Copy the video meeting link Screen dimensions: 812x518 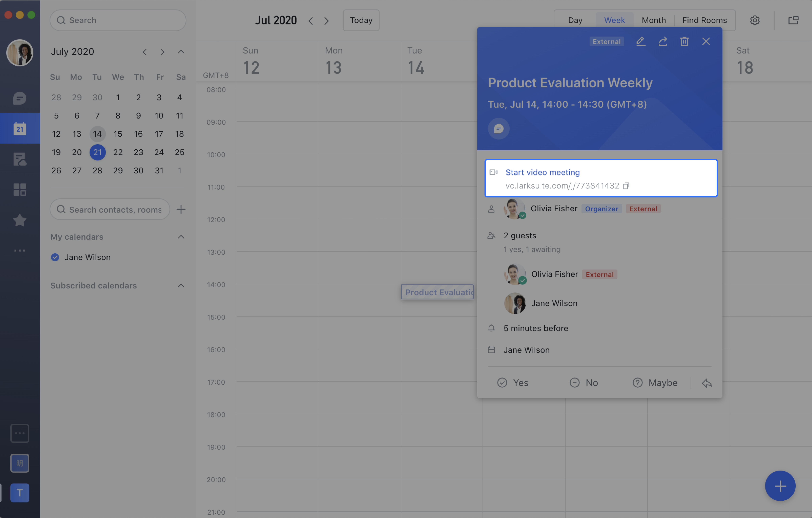click(x=626, y=186)
